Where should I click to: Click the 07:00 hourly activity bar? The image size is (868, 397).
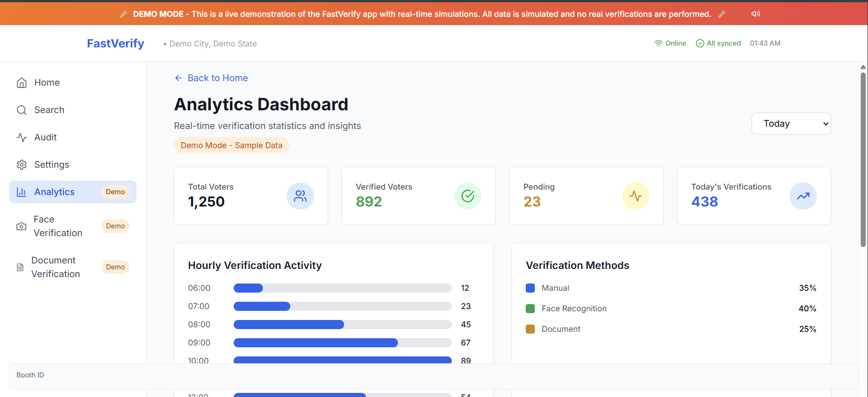click(x=343, y=306)
